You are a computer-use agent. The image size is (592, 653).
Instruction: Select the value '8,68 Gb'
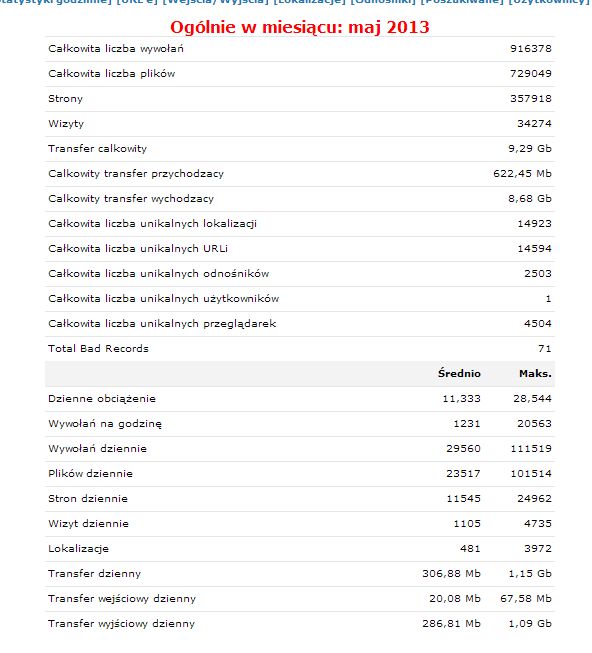(x=530, y=199)
